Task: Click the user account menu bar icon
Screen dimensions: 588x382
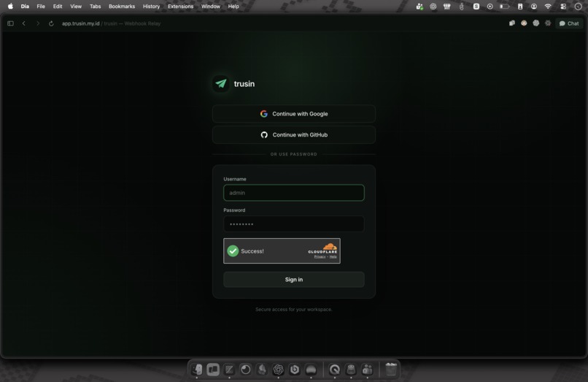Action: pyautogui.click(x=533, y=7)
